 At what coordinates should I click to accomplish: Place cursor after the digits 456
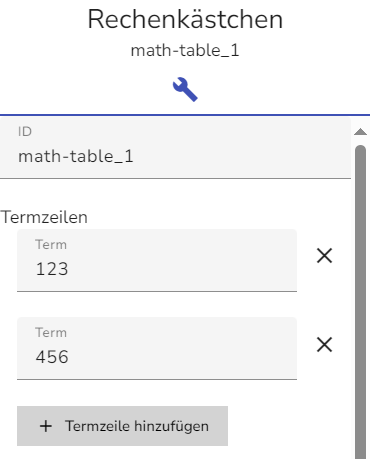[x=69, y=357]
